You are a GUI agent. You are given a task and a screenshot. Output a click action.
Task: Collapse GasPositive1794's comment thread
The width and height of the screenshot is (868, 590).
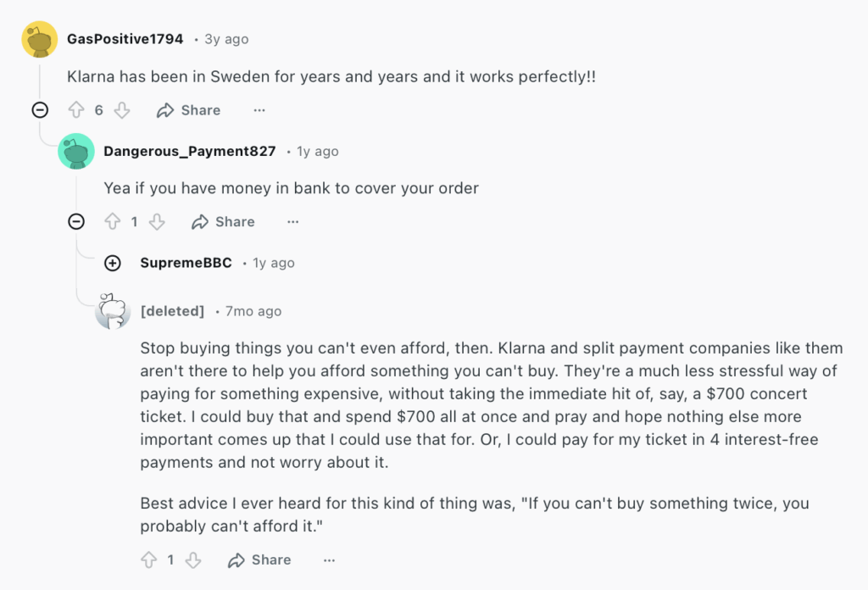tap(41, 109)
